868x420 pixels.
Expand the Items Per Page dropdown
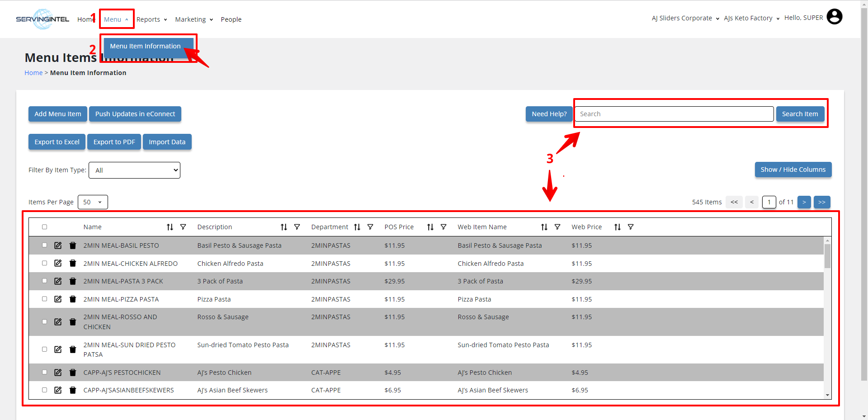93,202
